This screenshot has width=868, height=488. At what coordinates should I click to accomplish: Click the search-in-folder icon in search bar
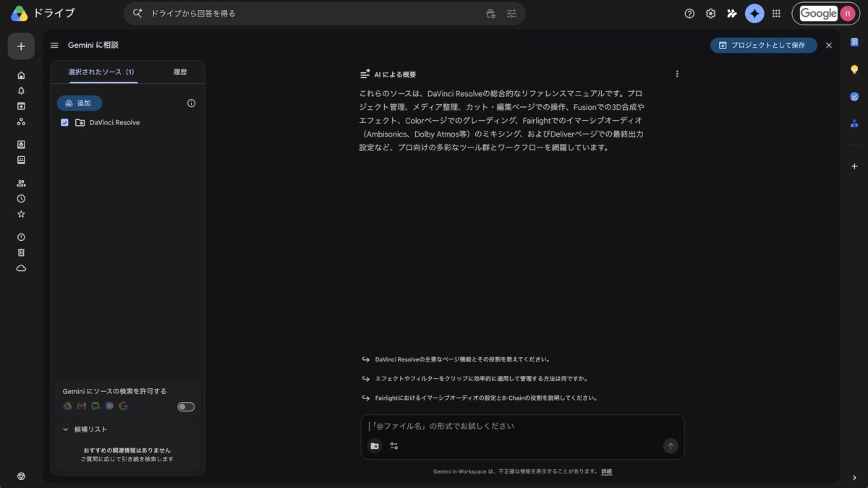click(x=491, y=13)
